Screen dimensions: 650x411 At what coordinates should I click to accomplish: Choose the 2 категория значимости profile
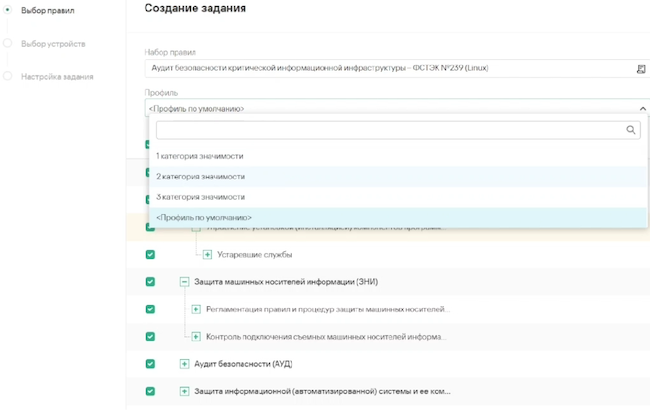[x=199, y=177]
